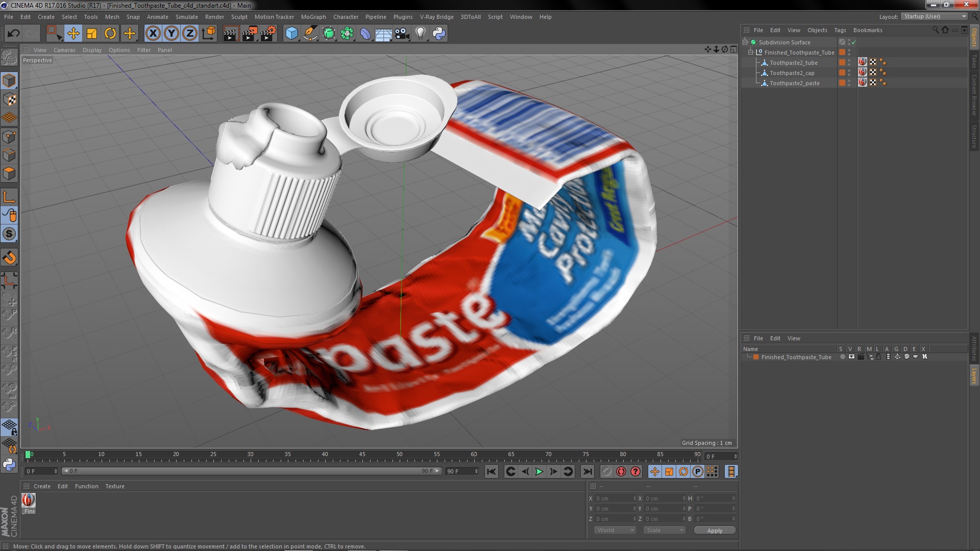Click the Python icon in top toolbar
Screen dimensions: 980x551
coord(439,34)
